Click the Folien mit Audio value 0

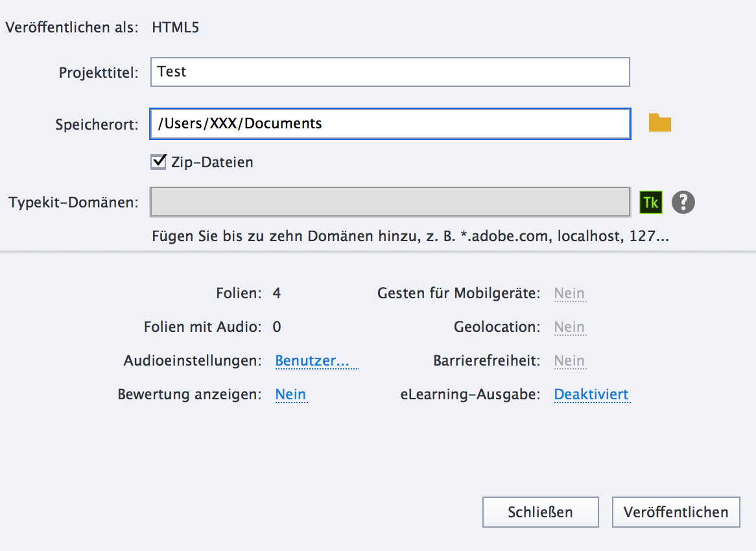click(277, 327)
